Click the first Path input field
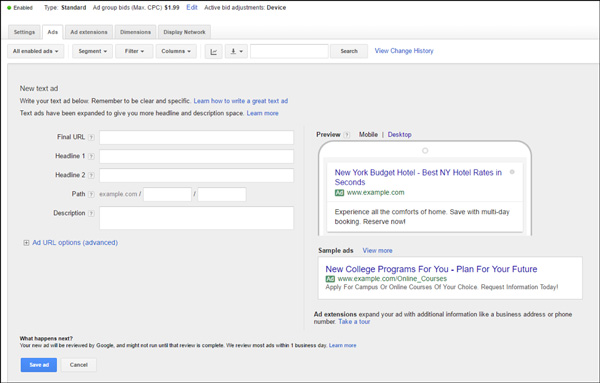The width and height of the screenshot is (600, 383). tap(167, 194)
